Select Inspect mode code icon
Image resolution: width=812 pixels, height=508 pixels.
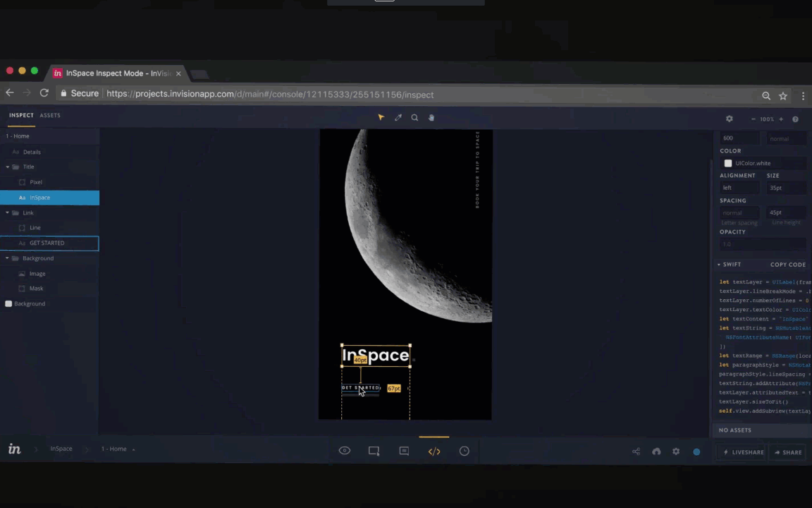tap(434, 451)
